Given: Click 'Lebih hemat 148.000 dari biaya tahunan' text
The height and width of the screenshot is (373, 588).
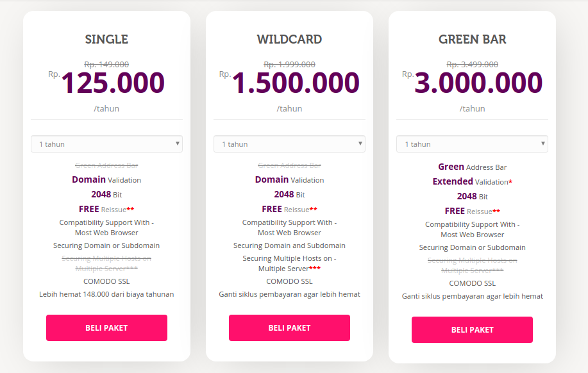Looking at the screenshot, I should (x=106, y=294).
